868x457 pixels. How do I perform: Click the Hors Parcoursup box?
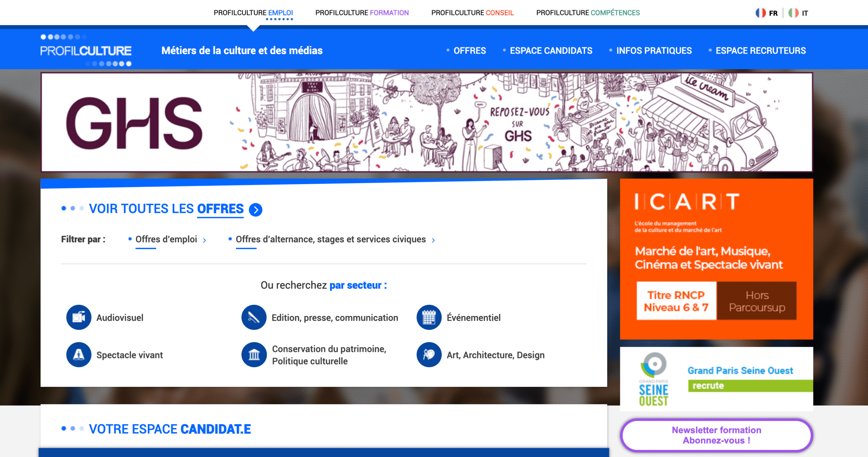point(757,301)
